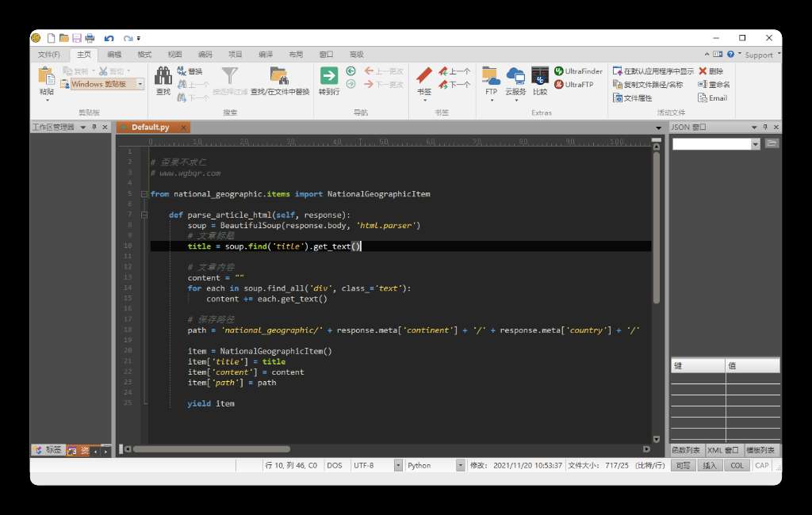Pin the JSON 窗口 panel
The image size is (812, 515).
coord(765,127)
